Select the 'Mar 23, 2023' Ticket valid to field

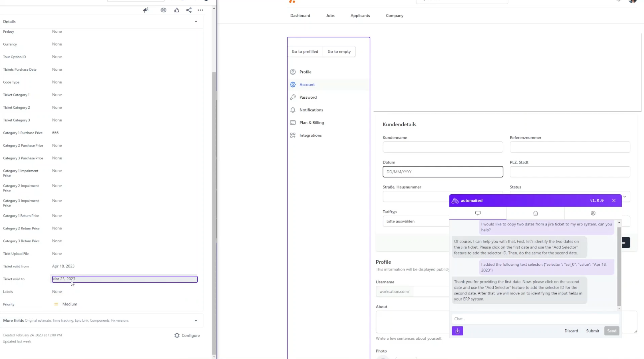[125, 279]
